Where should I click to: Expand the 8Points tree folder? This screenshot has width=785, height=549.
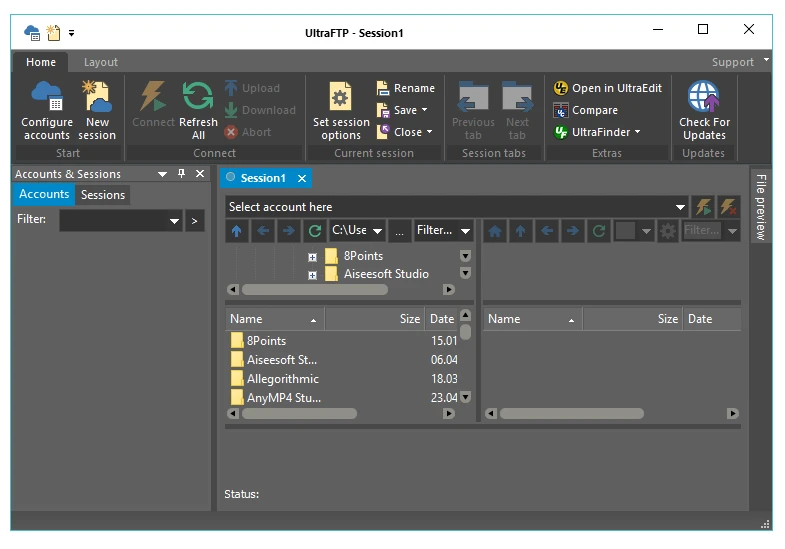coord(312,256)
